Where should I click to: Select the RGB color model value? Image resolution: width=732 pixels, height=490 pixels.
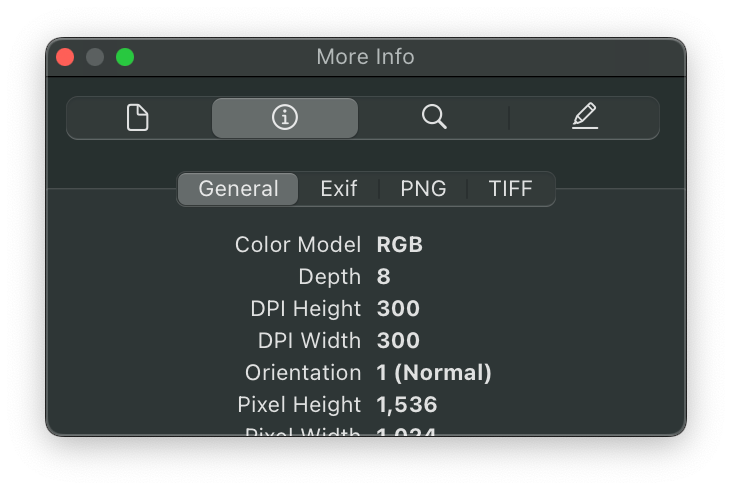[399, 245]
